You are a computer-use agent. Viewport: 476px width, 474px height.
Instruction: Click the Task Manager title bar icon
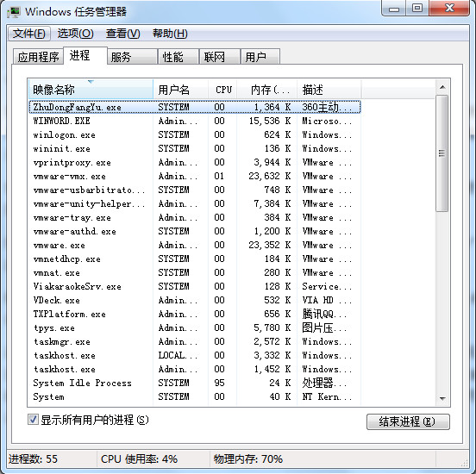14,12
